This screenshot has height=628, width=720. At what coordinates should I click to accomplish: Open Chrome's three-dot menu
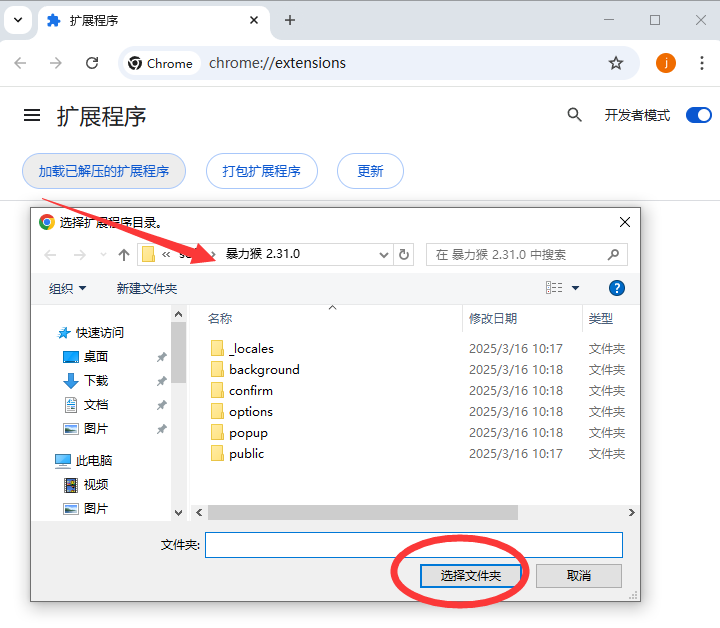(702, 63)
